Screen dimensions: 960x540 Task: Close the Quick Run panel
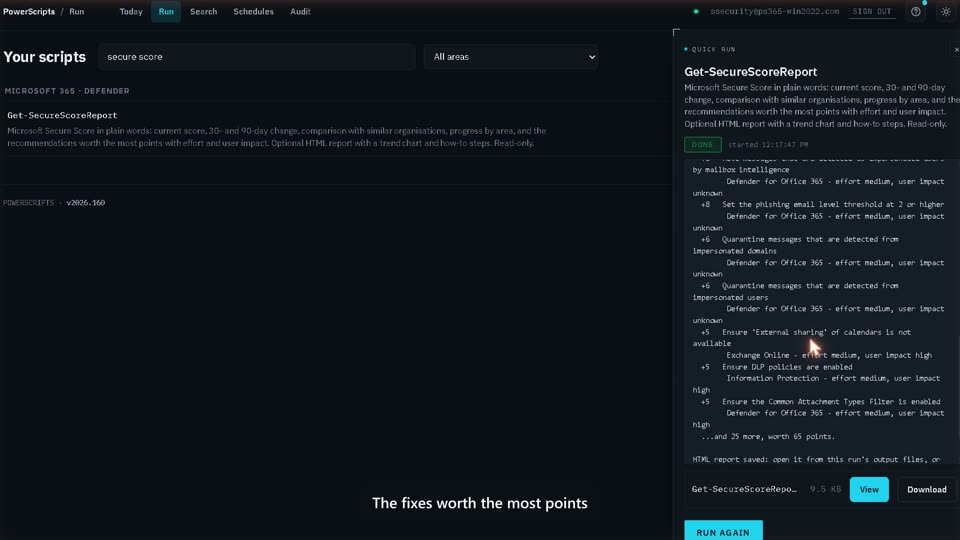click(x=956, y=50)
